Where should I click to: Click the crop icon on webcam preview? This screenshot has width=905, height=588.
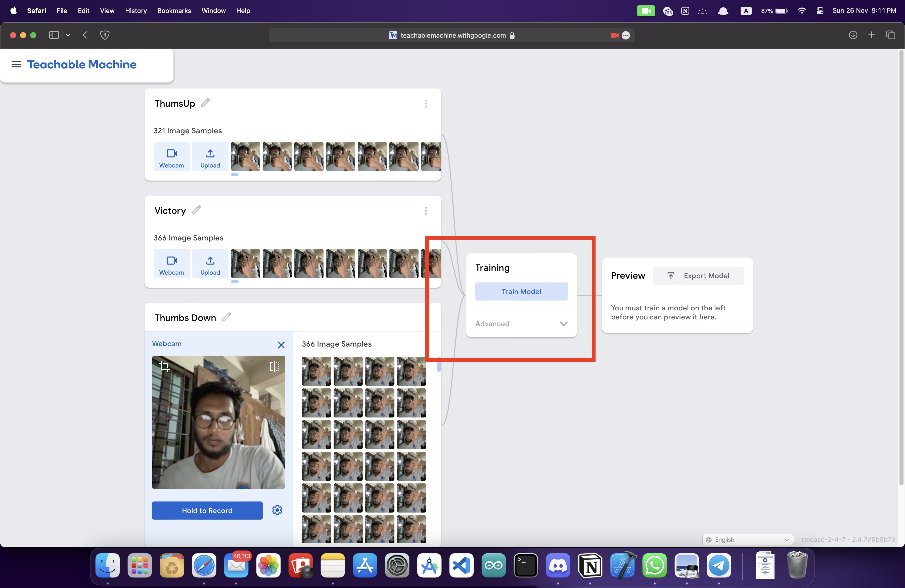tap(164, 366)
